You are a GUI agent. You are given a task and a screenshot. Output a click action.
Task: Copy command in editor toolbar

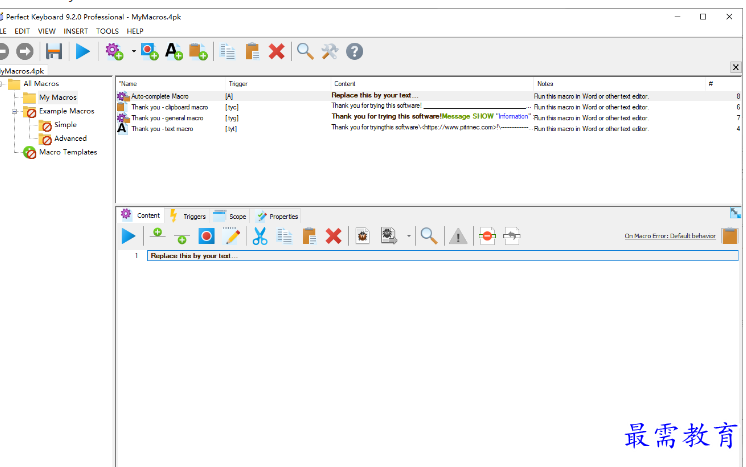[x=285, y=236]
